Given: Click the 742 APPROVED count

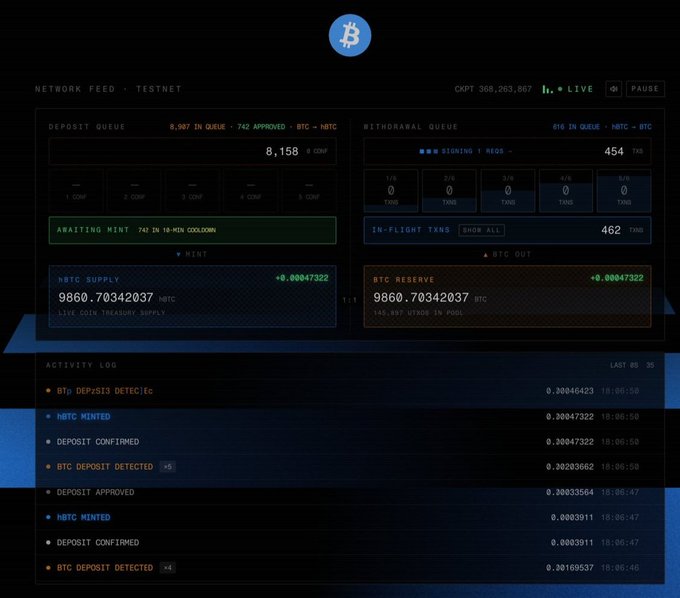Looking at the screenshot, I should tap(261, 127).
